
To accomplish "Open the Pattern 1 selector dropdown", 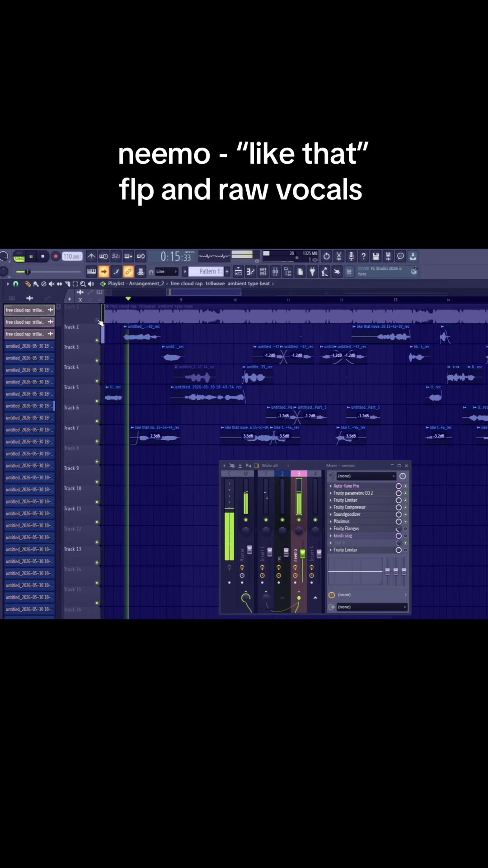I will (210, 271).
